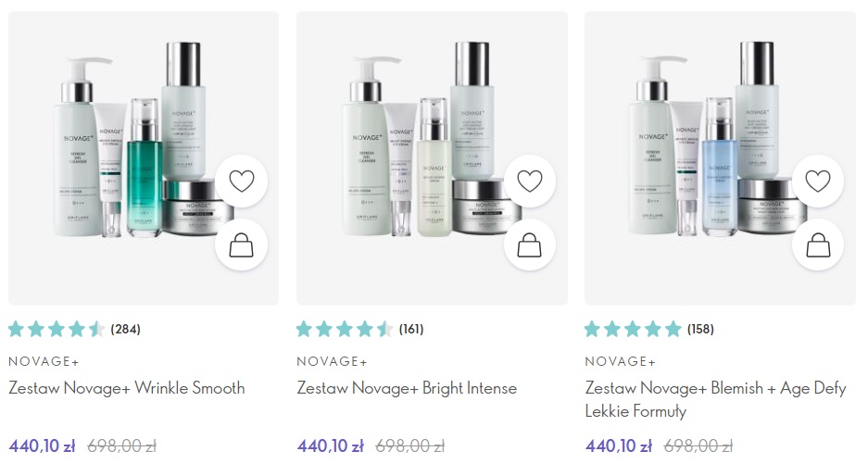Click 440,10 zł price of Wrinkle Smooth
Image resolution: width=868 pixels, height=464 pixels.
pos(42,445)
